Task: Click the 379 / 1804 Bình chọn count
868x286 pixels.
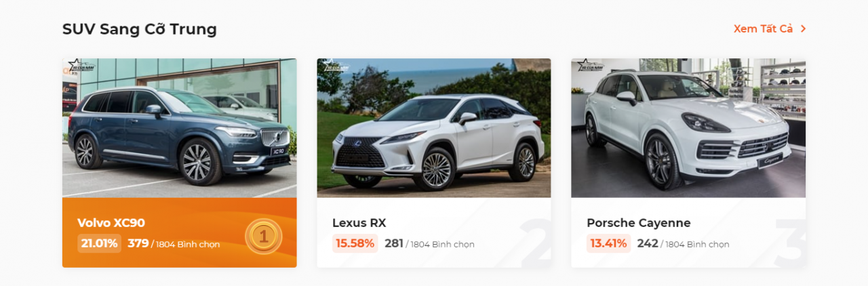Action: click(x=174, y=244)
